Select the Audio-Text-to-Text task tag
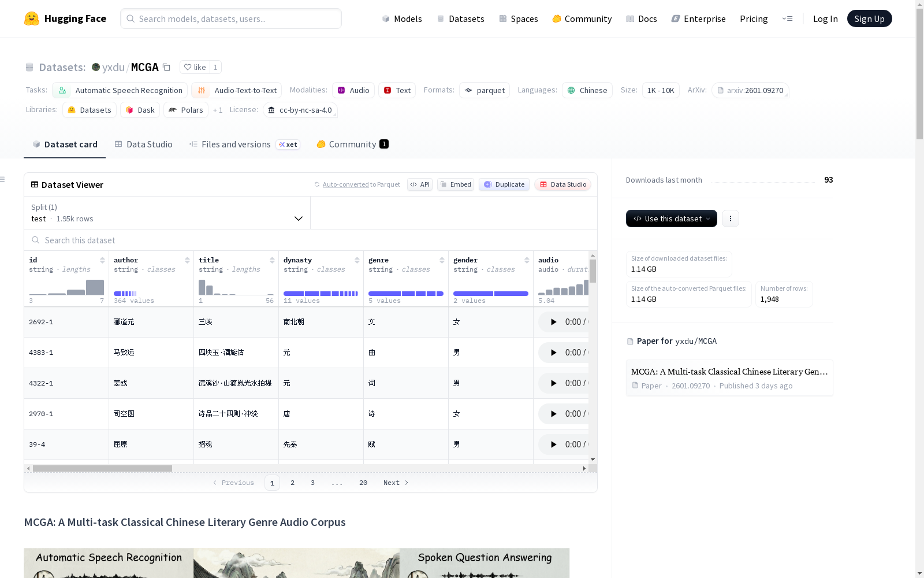The image size is (924, 578). (237, 90)
